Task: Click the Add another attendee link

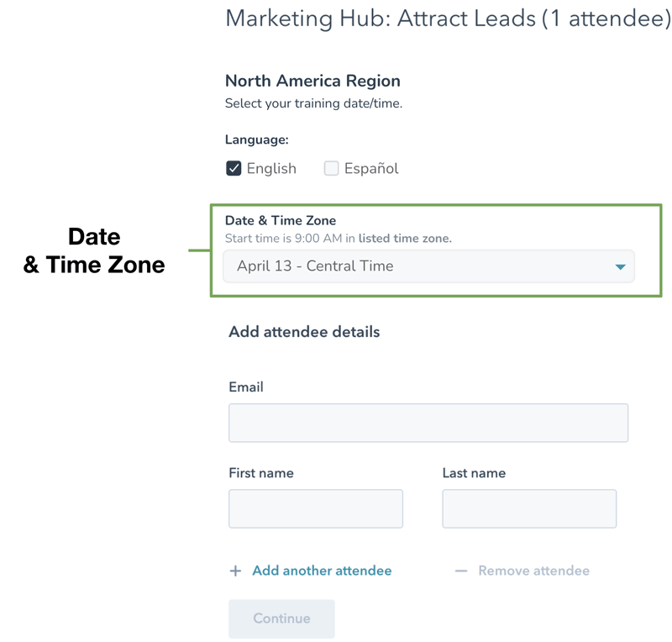Action: [x=322, y=571]
